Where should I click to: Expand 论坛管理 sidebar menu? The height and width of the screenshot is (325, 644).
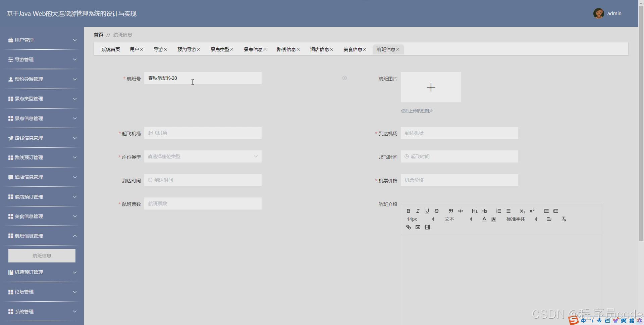click(x=42, y=292)
